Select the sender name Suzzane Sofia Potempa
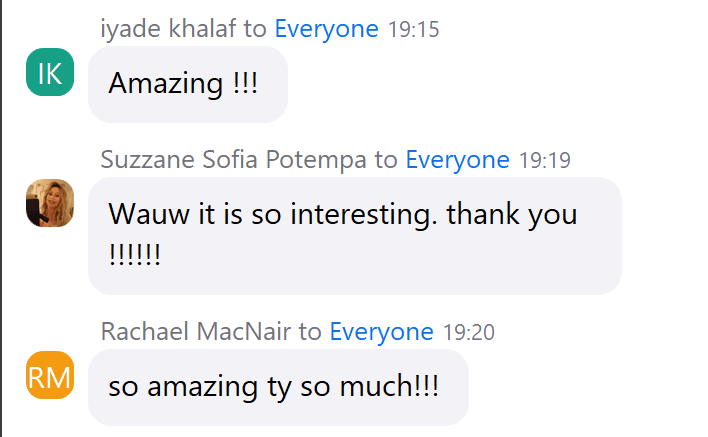708x437 pixels. (234, 160)
